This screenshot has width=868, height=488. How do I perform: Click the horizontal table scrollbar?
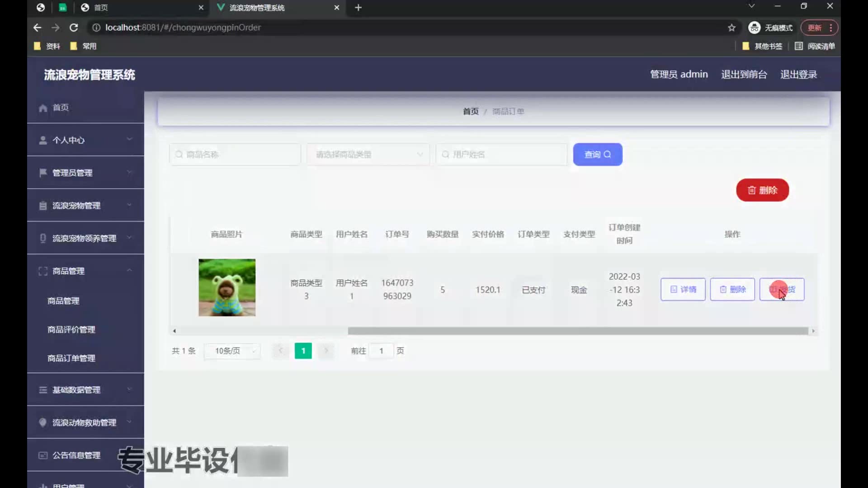[x=578, y=331]
